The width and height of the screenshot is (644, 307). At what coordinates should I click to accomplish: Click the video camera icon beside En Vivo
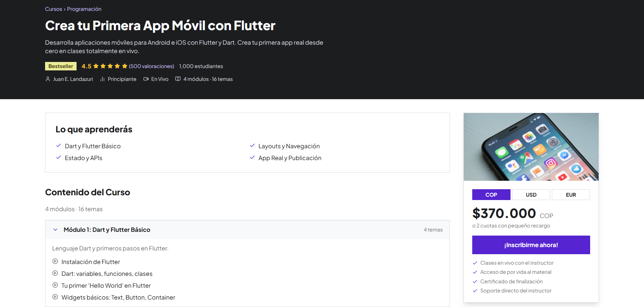(x=146, y=79)
